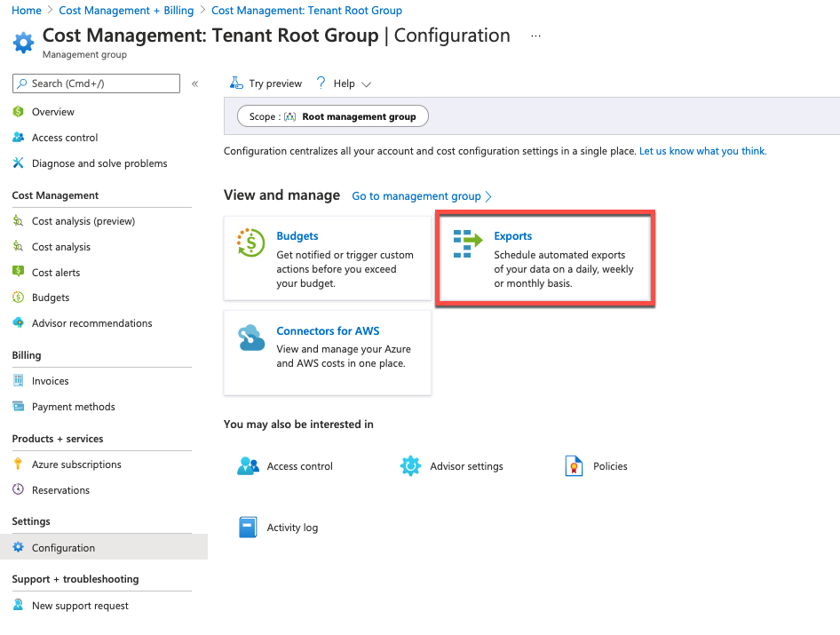This screenshot has width=840, height=635.
Task: Click the Advisor settings gear icon
Action: pos(410,466)
